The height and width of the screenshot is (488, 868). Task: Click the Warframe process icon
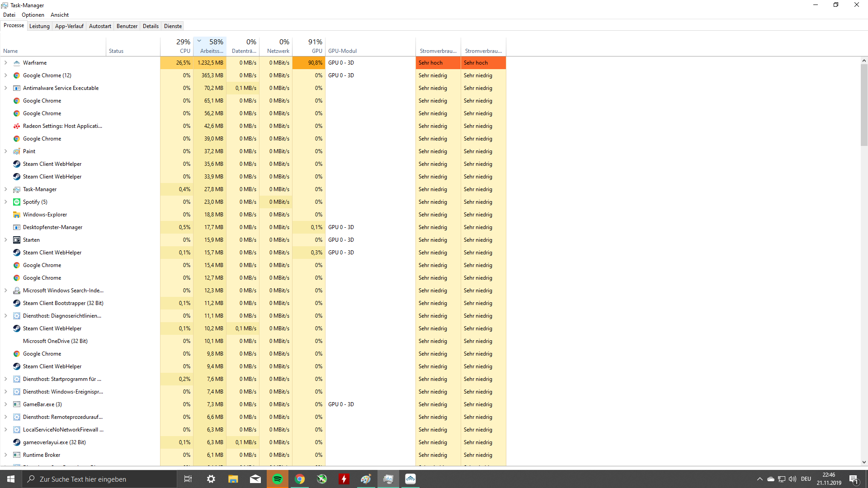coord(17,63)
